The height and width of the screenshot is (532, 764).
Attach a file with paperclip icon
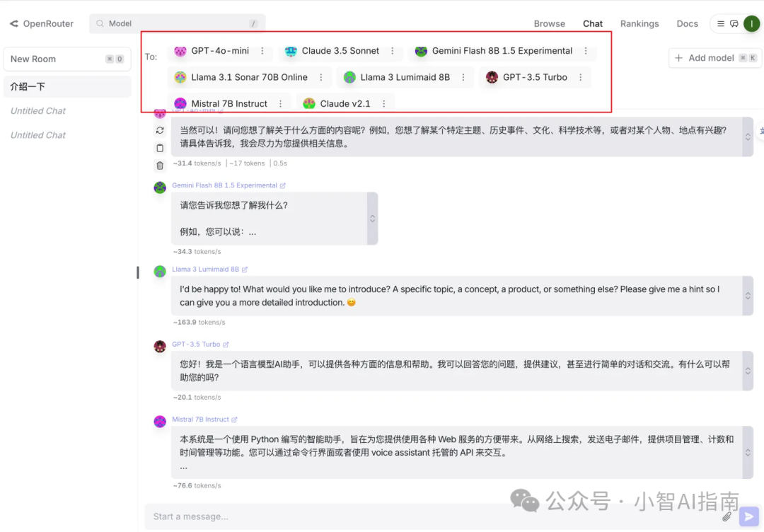[727, 516]
